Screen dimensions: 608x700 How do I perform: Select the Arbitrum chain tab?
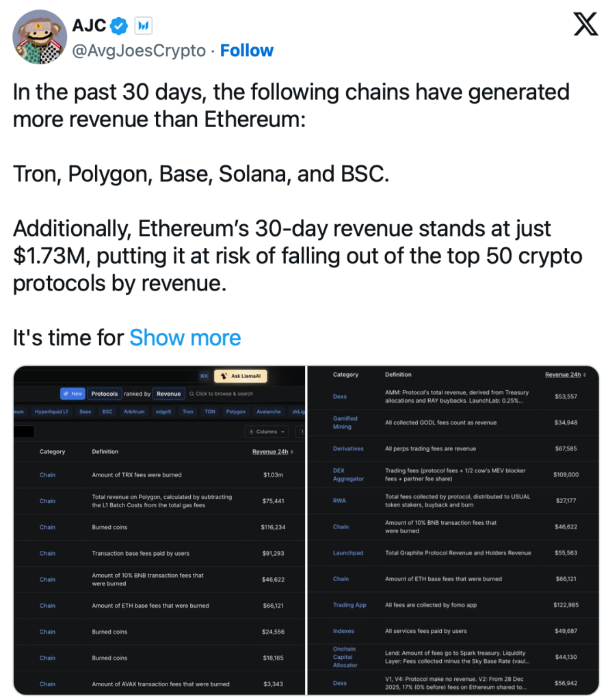134,412
